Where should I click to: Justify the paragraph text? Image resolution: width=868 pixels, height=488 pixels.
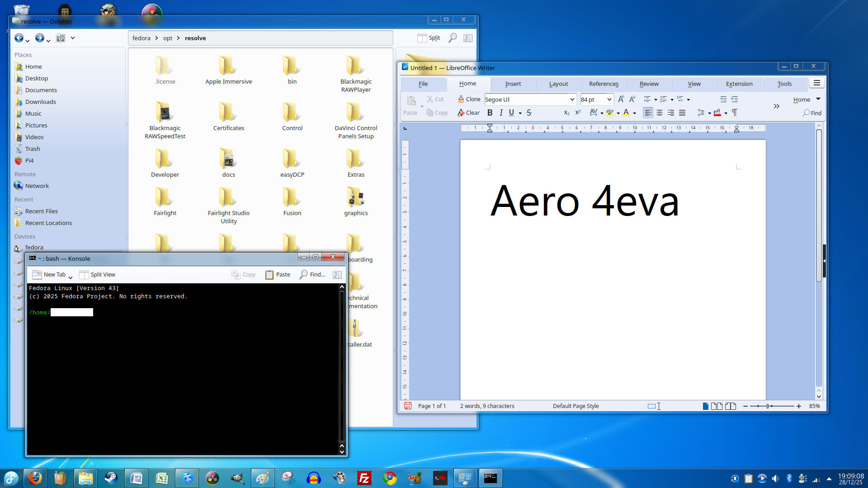pos(682,113)
